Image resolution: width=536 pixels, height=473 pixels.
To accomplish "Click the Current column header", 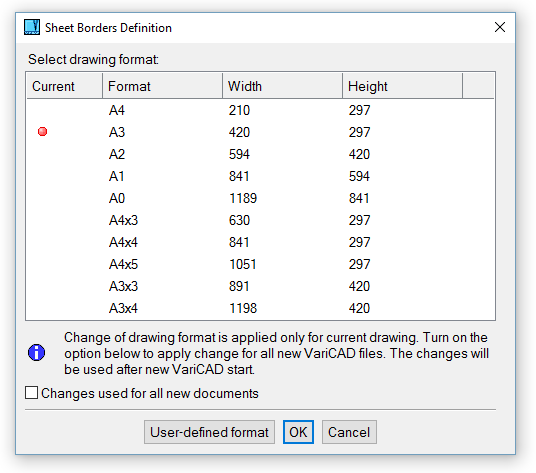I will [65, 86].
